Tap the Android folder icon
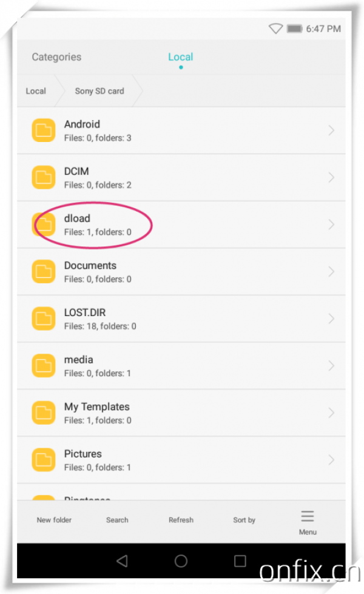Image resolution: width=364 pixels, height=594 pixels. (44, 130)
